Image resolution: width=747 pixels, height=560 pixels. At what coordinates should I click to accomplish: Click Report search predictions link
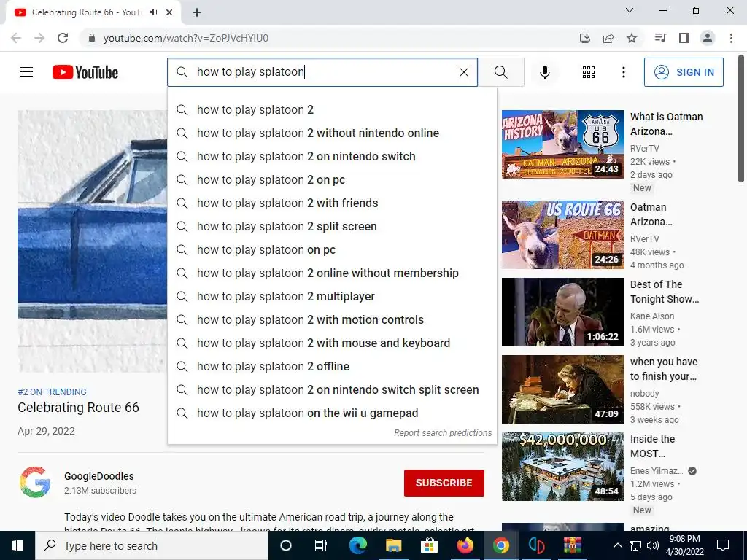443,433
